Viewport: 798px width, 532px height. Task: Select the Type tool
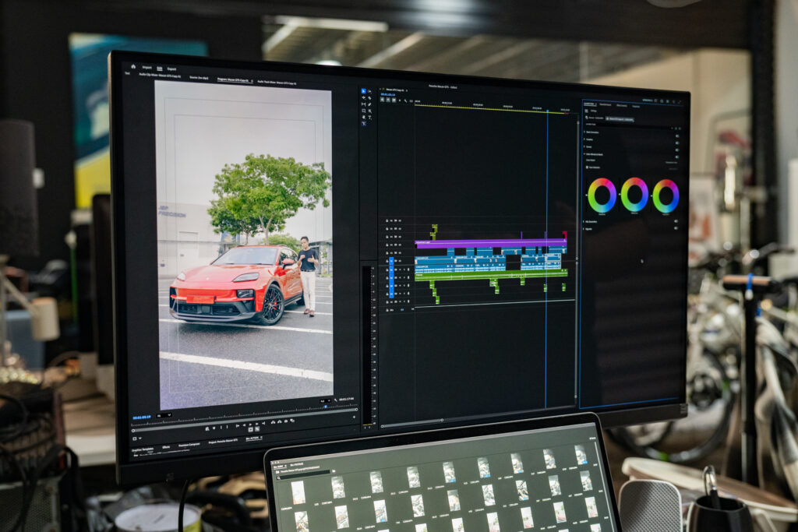pos(369,118)
